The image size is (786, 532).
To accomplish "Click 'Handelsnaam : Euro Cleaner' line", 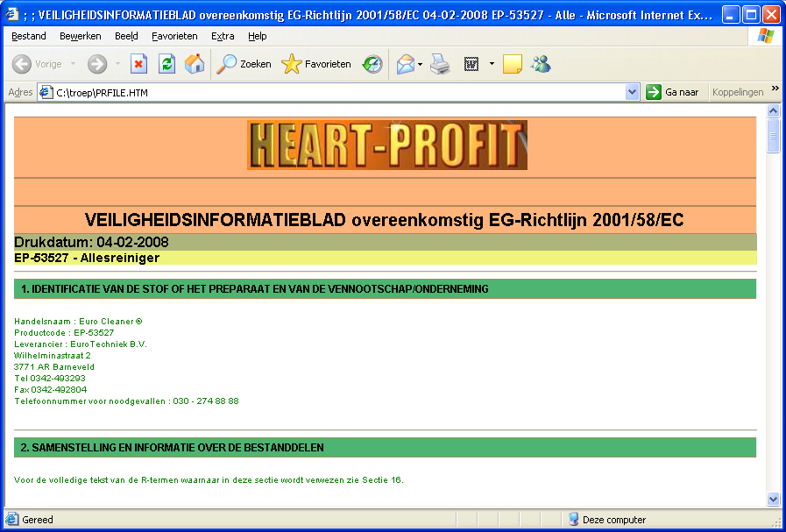I will tap(78, 322).
